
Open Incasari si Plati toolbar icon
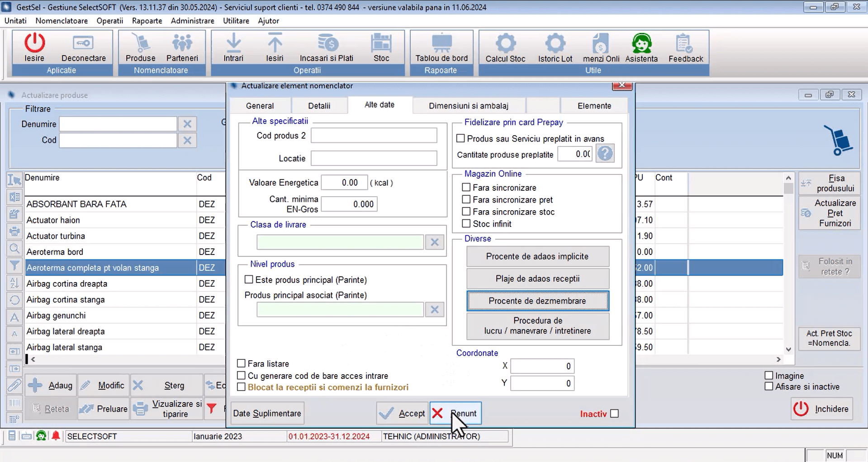point(326,44)
